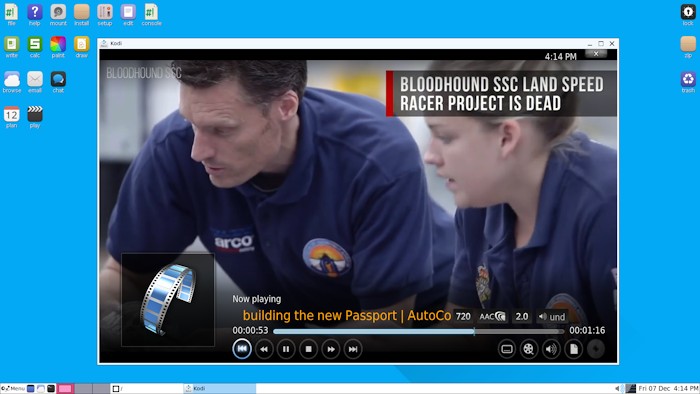Screen dimensions: 700x394
Task: Click the film reel thumbnail artwork
Action: click(x=168, y=300)
